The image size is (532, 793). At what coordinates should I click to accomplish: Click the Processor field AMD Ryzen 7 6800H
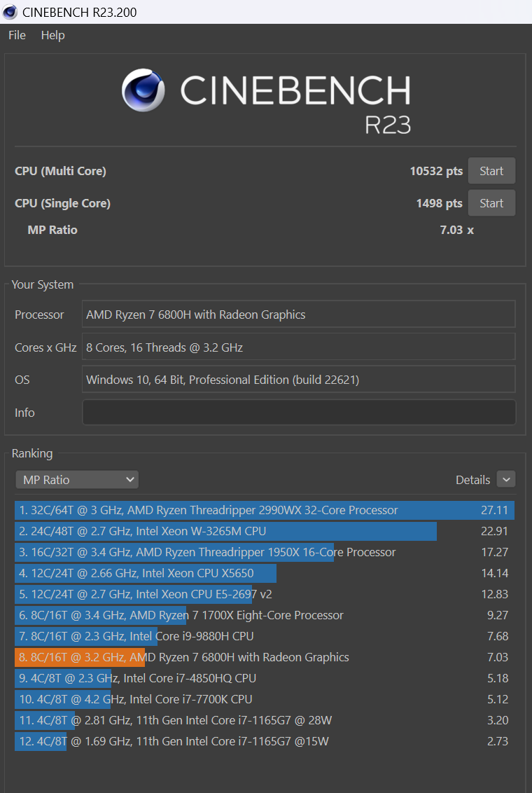tap(299, 315)
